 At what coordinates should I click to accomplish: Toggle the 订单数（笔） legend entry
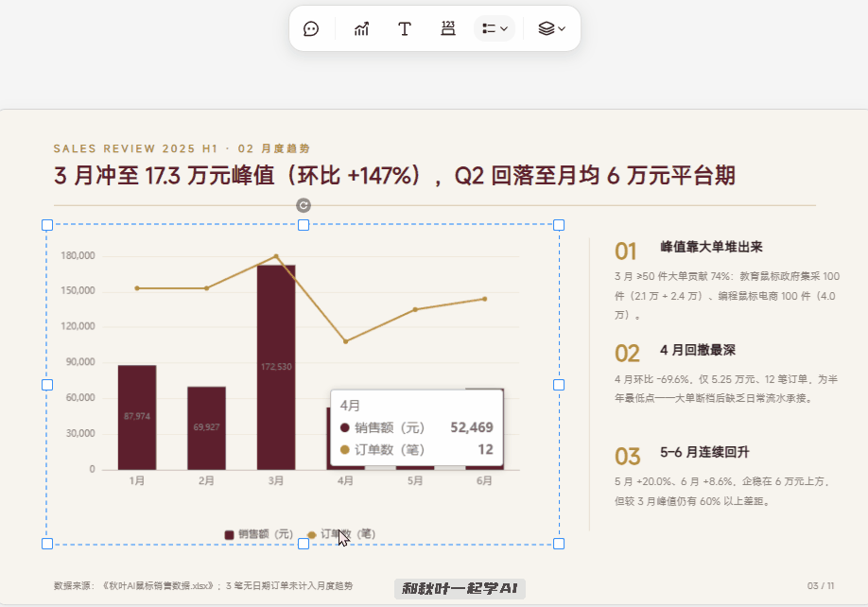341,534
